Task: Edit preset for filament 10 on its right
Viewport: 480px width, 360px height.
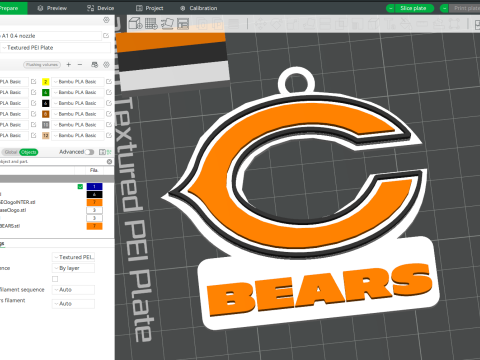Action: point(109,124)
